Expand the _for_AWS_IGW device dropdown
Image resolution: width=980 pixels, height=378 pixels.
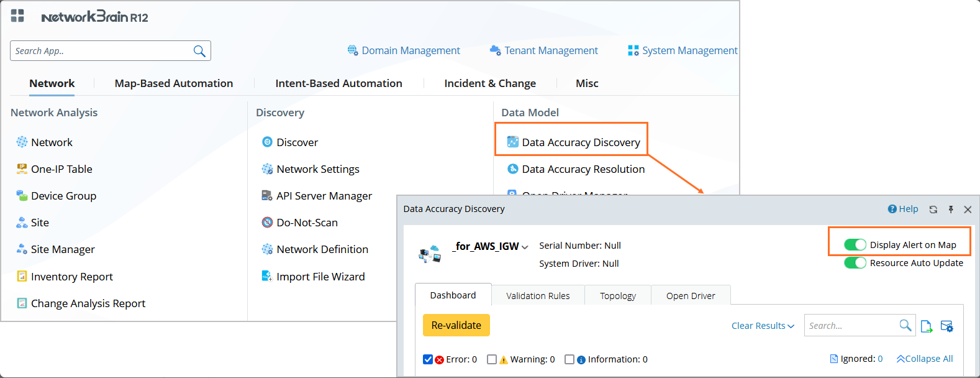click(x=525, y=247)
